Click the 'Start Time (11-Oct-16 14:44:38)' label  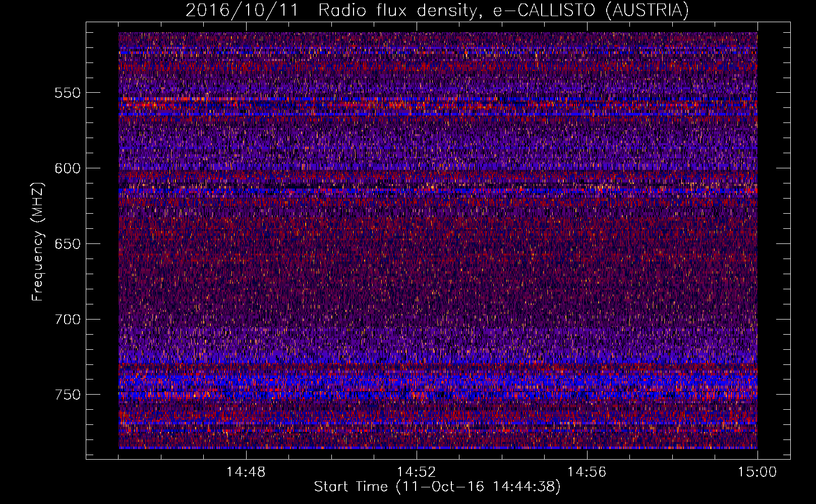(x=437, y=487)
